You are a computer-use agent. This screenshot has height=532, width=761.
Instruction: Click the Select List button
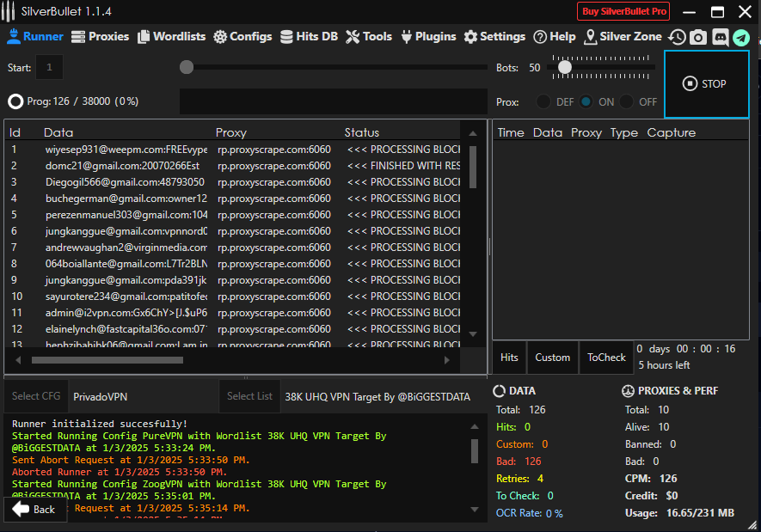point(249,396)
